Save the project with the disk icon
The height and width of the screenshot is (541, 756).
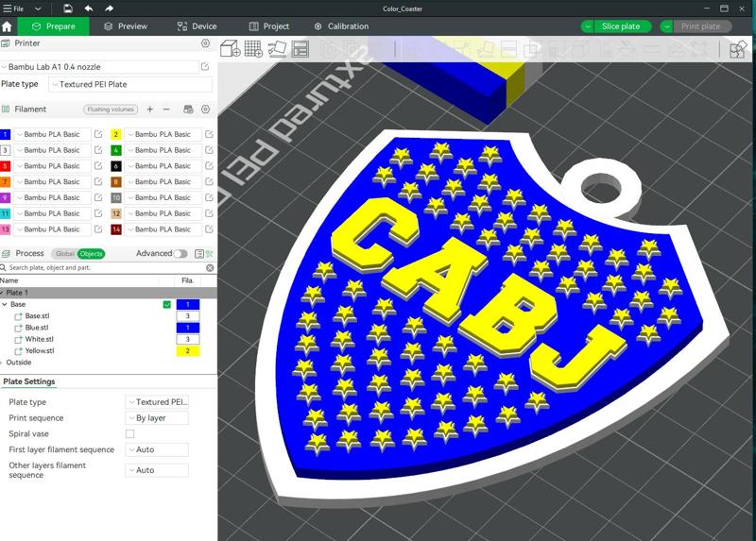tap(68, 8)
